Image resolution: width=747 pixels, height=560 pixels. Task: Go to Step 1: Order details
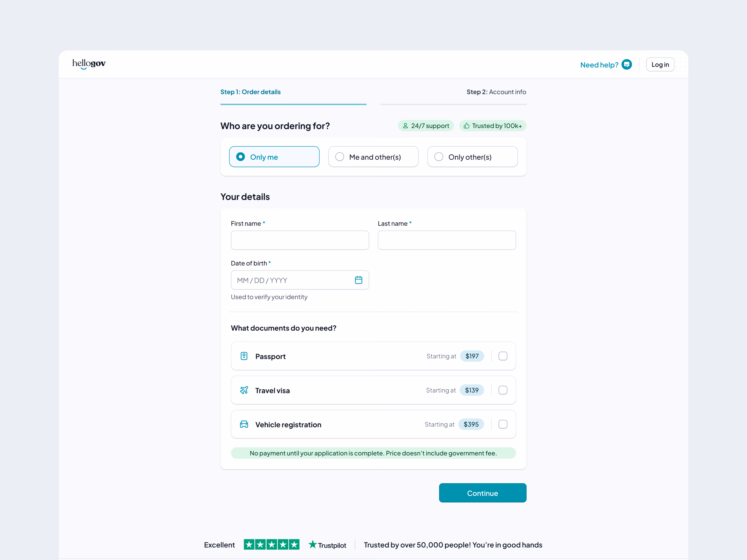pyautogui.click(x=250, y=92)
